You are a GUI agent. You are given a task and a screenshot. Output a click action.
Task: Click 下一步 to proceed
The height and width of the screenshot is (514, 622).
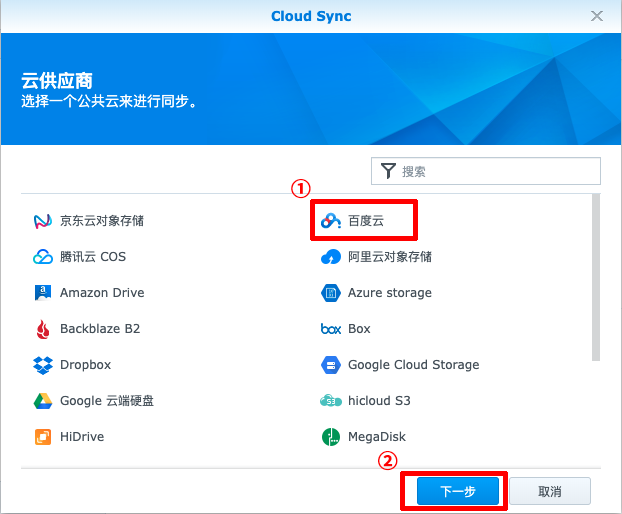click(x=458, y=491)
